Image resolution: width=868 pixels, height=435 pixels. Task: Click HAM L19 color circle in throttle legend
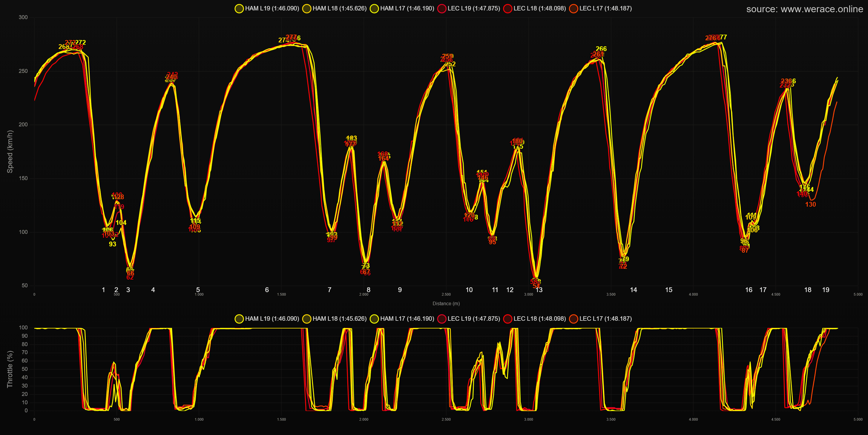pos(239,319)
